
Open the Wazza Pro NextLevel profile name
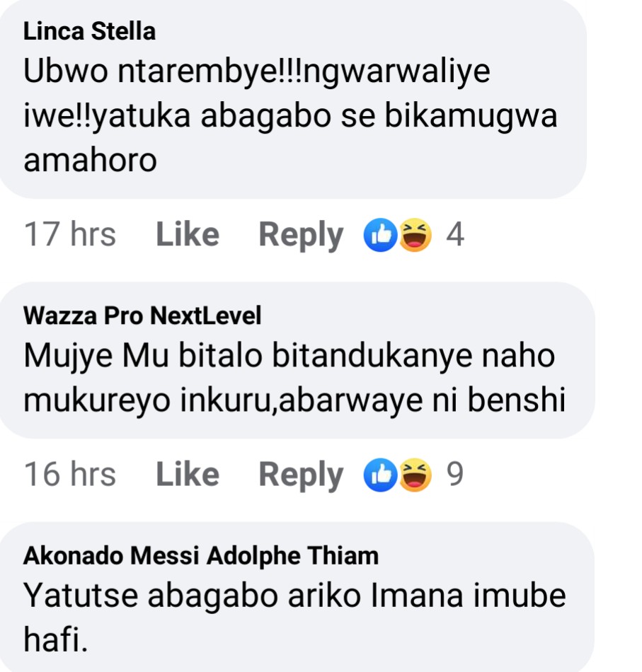(142, 316)
